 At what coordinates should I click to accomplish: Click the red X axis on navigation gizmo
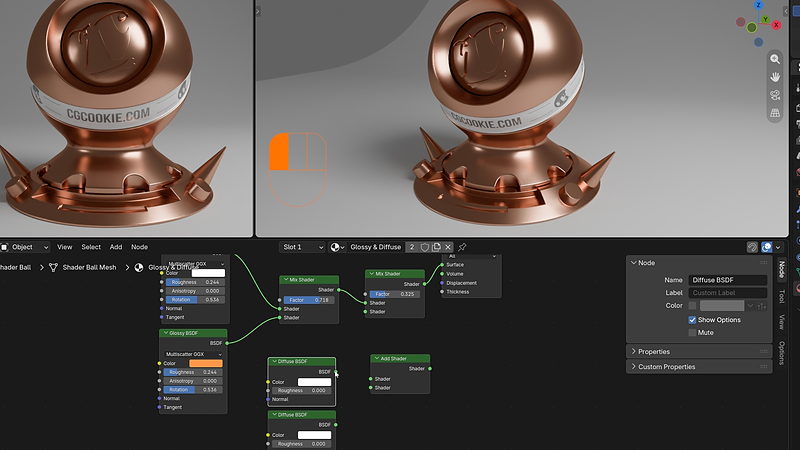777,25
